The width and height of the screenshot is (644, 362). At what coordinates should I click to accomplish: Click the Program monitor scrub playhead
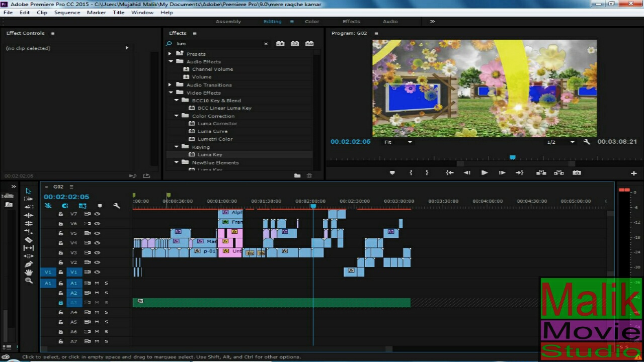click(x=512, y=157)
